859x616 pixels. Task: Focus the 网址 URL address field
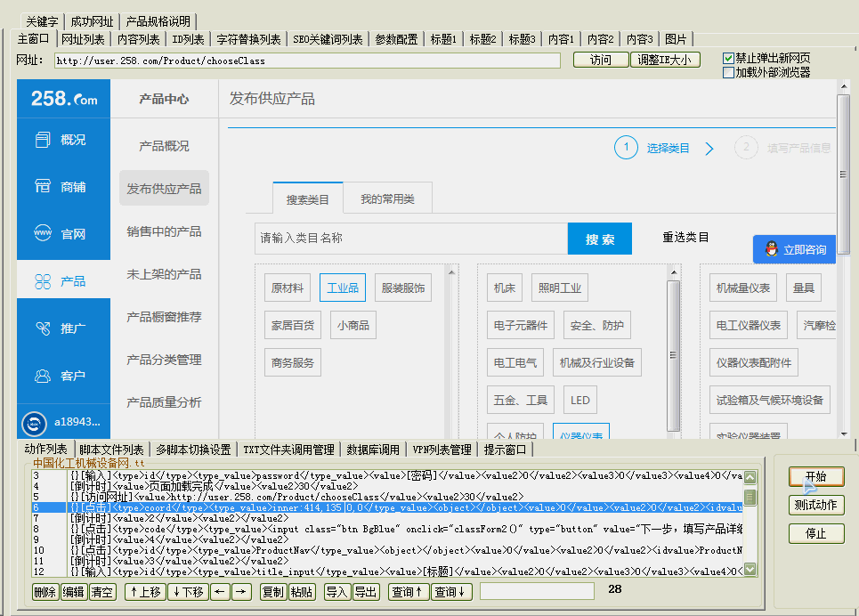pyautogui.click(x=307, y=61)
